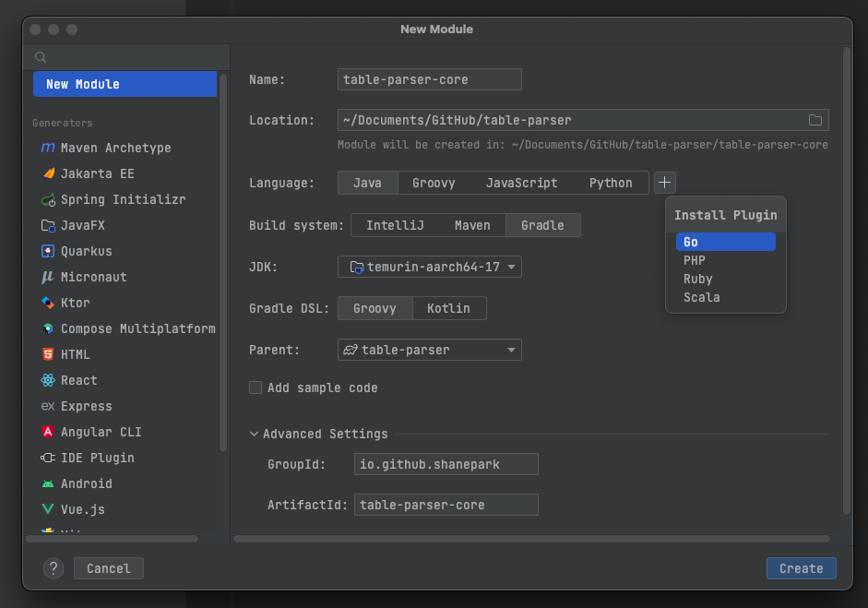The width and height of the screenshot is (868, 608).
Task: Click the Spring Initializr leaf icon
Action: coord(48,199)
